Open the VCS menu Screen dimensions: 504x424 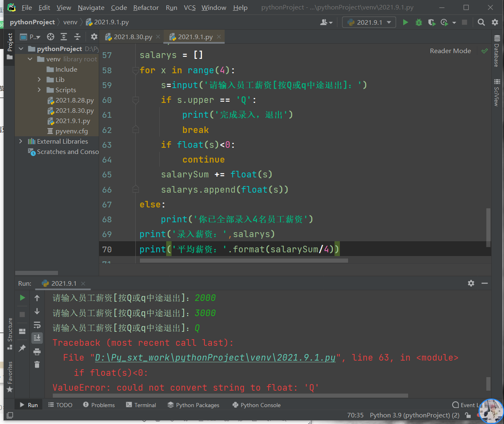pyautogui.click(x=190, y=7)
